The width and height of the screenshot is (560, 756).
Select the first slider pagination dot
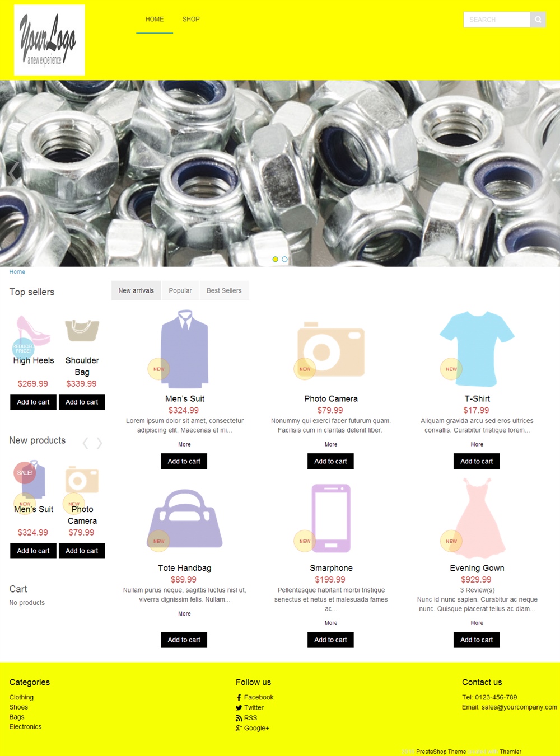(275, 260)
